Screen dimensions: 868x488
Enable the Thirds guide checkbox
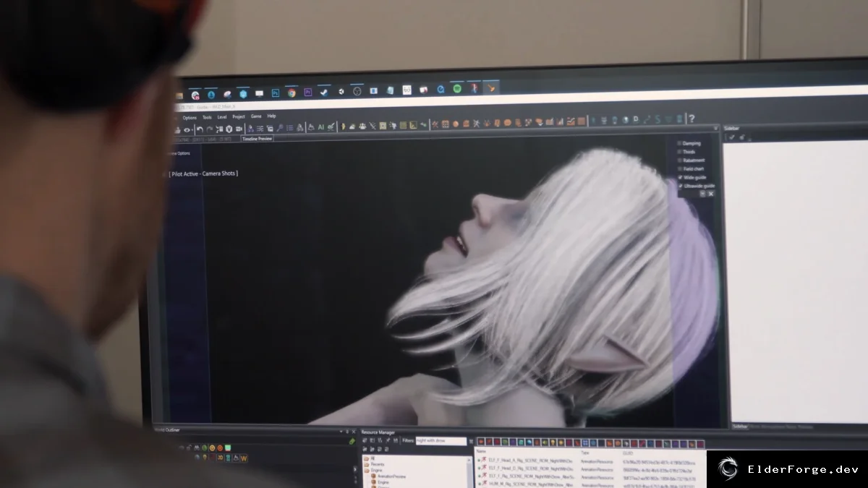[679, 152]
